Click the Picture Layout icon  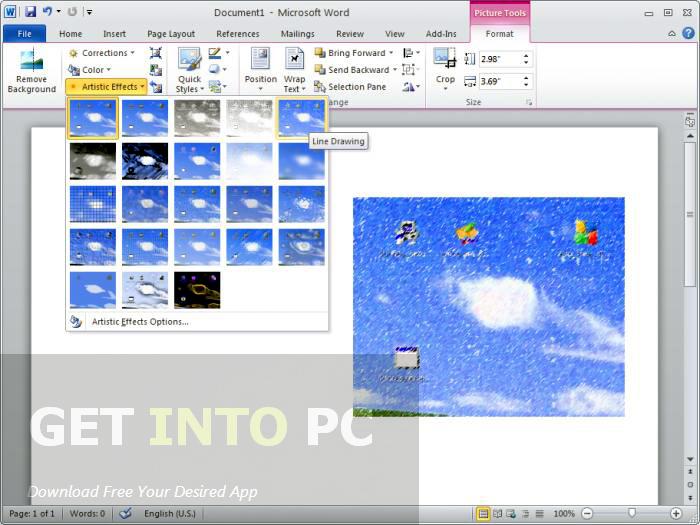(215, 86)
